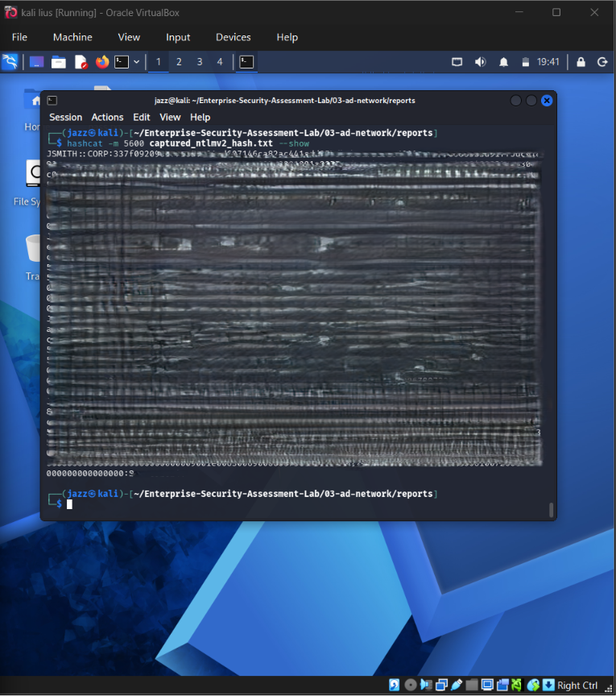Click 'captured_ntlmv2_hash.txt' in the command
Image resolution: width=616 pixels, height=696 pixels.
click(x=211, y=143)
